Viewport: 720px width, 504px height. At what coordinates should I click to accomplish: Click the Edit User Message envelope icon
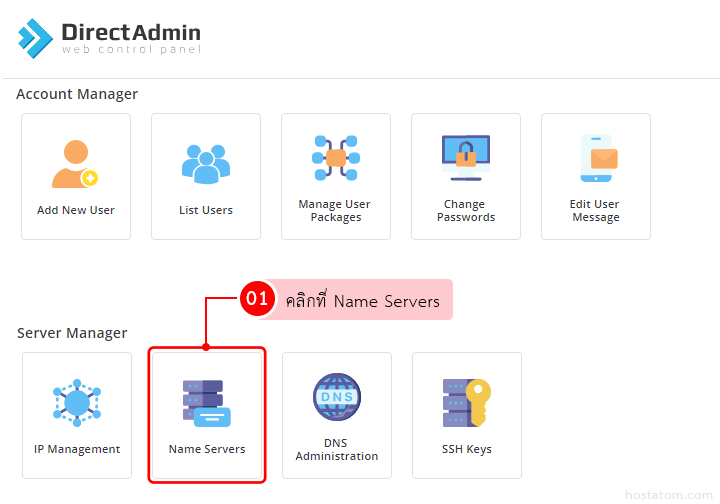tap(598, 158)
